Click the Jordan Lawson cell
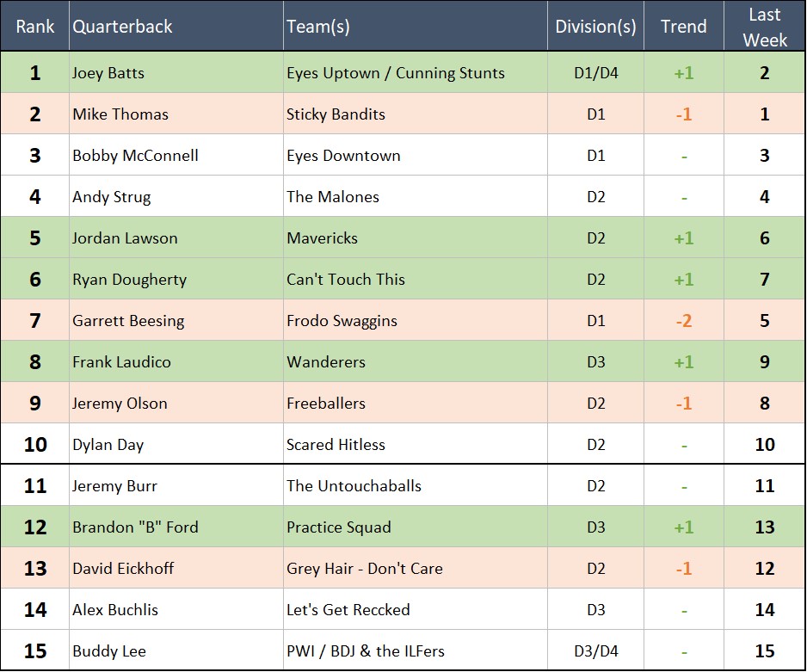 (125, 238)
